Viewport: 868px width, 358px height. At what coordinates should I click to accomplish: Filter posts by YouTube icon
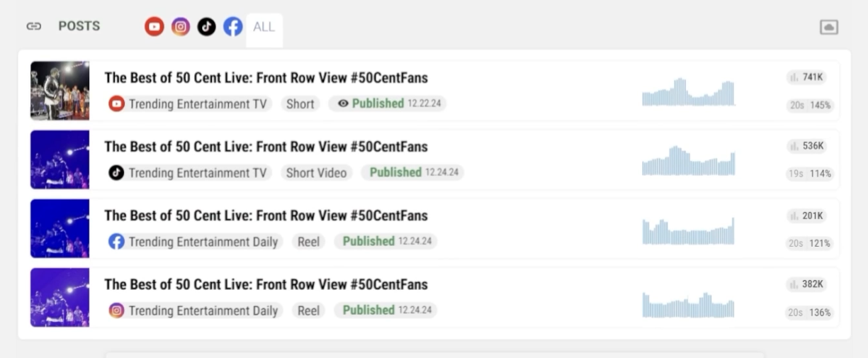154,27
